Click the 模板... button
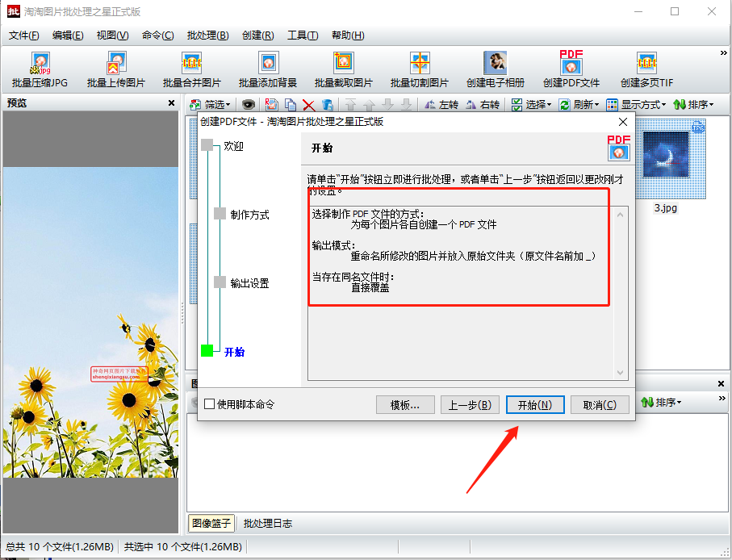The image size is (732, 560). tap(405, 405)
